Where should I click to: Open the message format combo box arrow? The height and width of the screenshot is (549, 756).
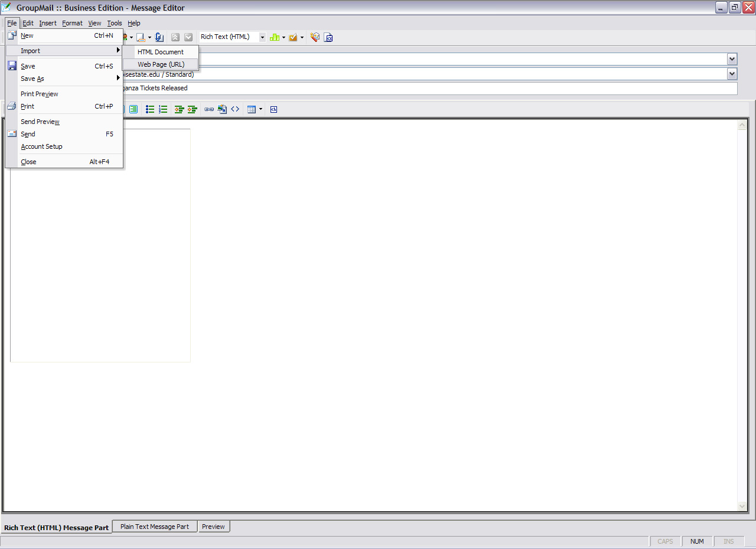[x=262, y=37]
